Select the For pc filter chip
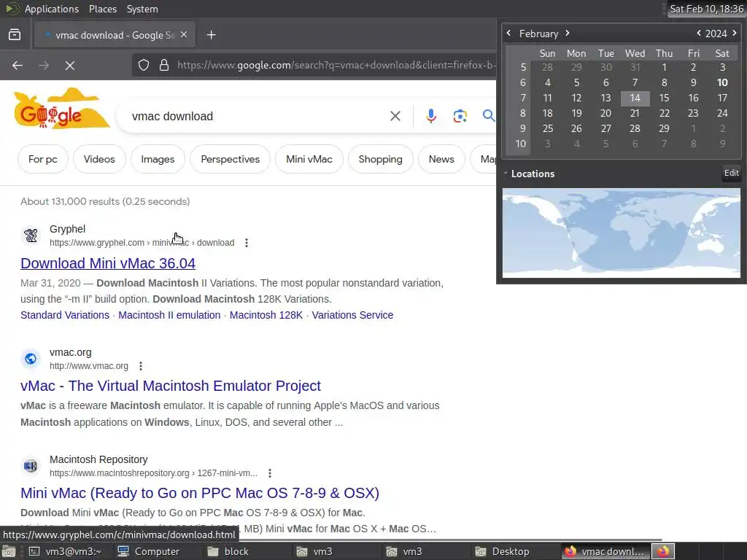 click(x=43, y=159)
